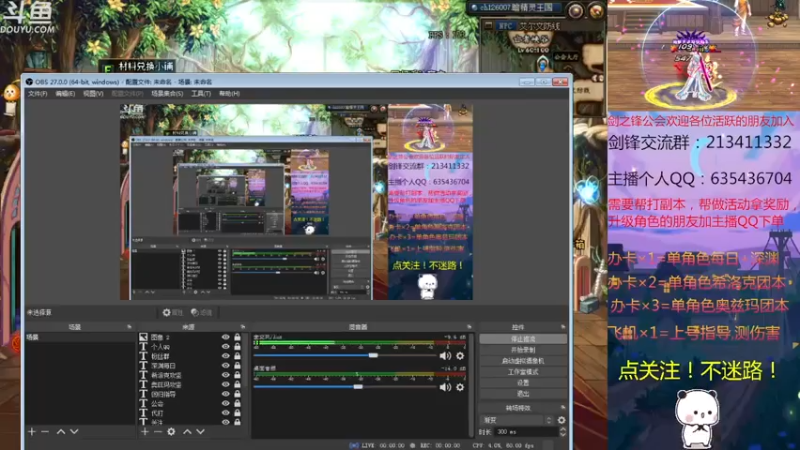Click the start recording button

click(523, 350)
